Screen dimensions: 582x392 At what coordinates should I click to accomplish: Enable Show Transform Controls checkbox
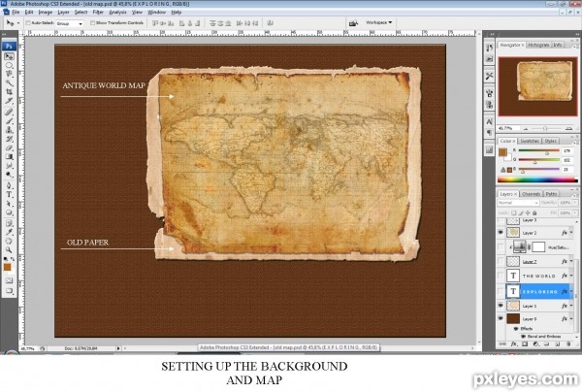click(x=92, y=23)
